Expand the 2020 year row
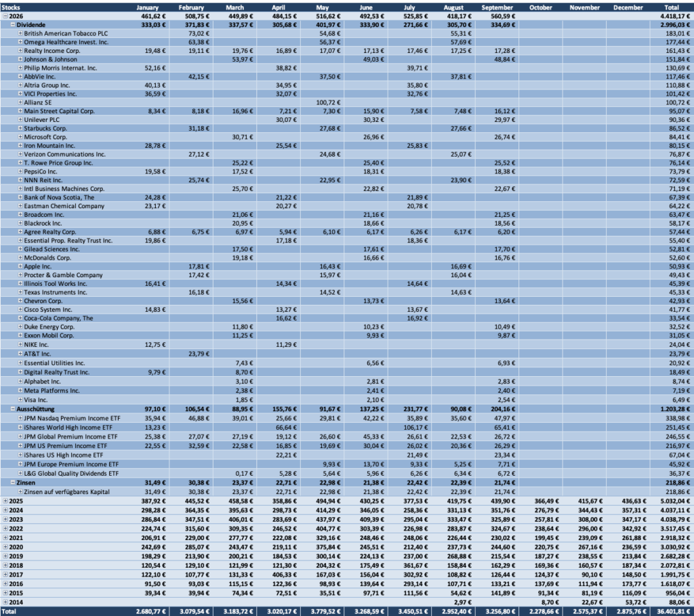 (5, 547)
